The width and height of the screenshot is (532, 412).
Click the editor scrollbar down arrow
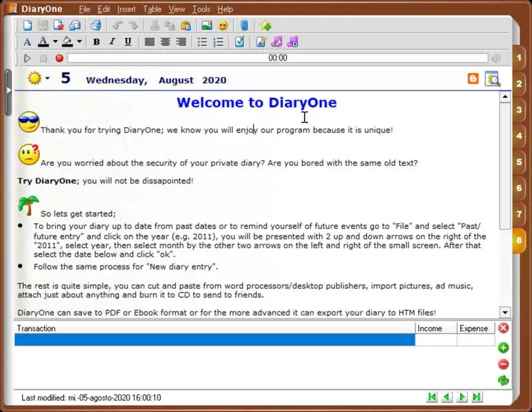pos(505,312)
